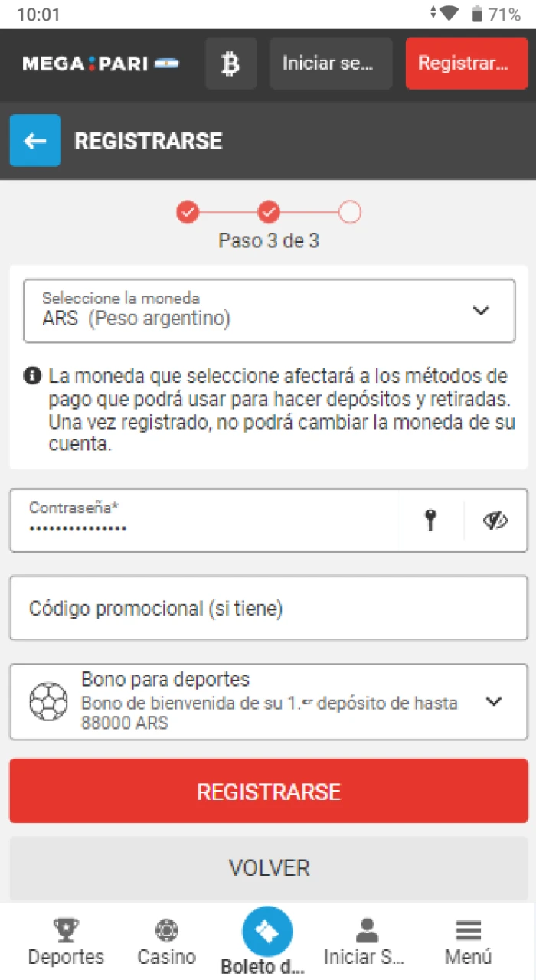Open Iniciar sesión from the top bar

[x=330, y=64]
